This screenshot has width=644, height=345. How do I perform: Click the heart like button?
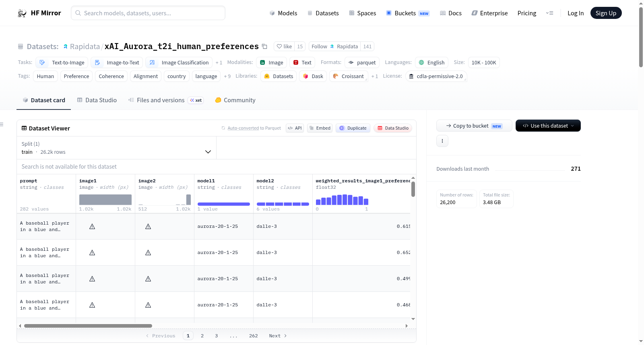pyautogui.click(x=284, y=46)
